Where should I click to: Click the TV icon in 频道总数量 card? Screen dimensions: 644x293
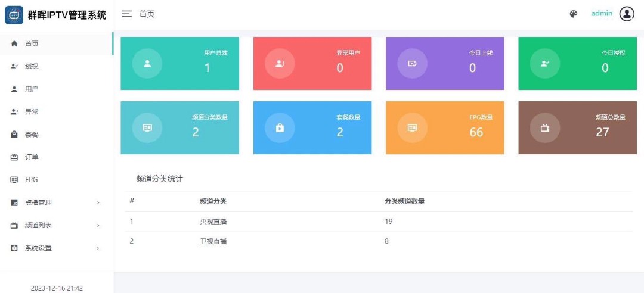(545, 127)
